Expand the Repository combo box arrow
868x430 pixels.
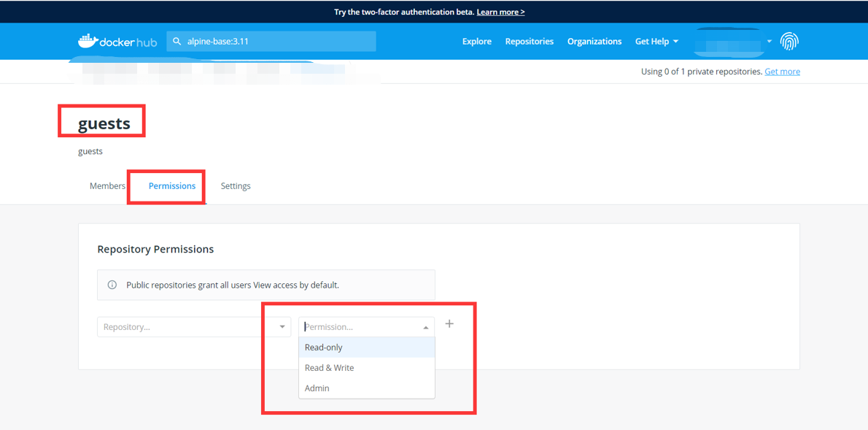pyautogui.click(x=282, y=327)
